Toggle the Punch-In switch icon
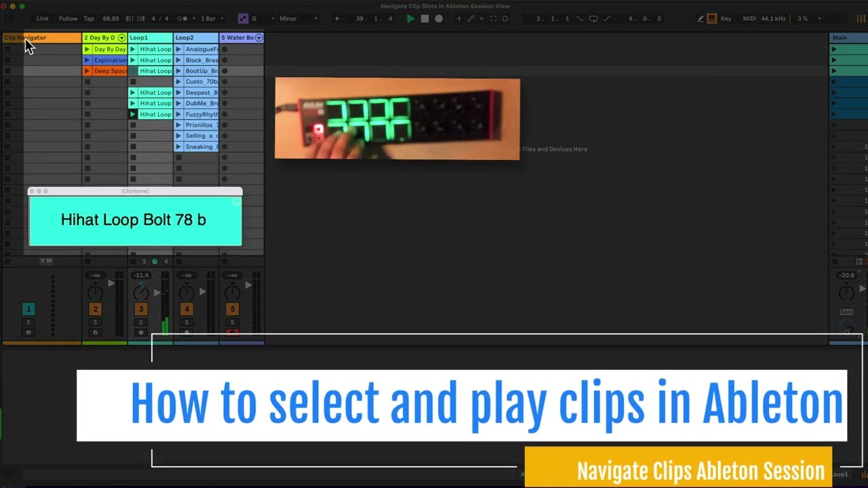The image size is (868, 488). (580, 19)
